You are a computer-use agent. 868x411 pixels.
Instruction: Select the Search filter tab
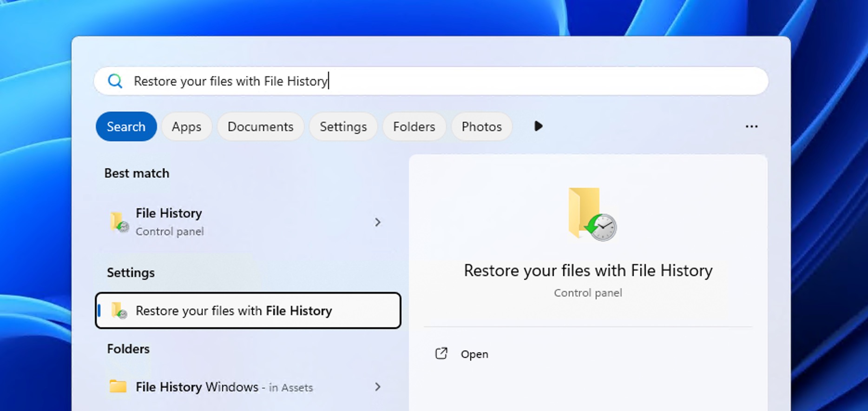tap(126, 126)
